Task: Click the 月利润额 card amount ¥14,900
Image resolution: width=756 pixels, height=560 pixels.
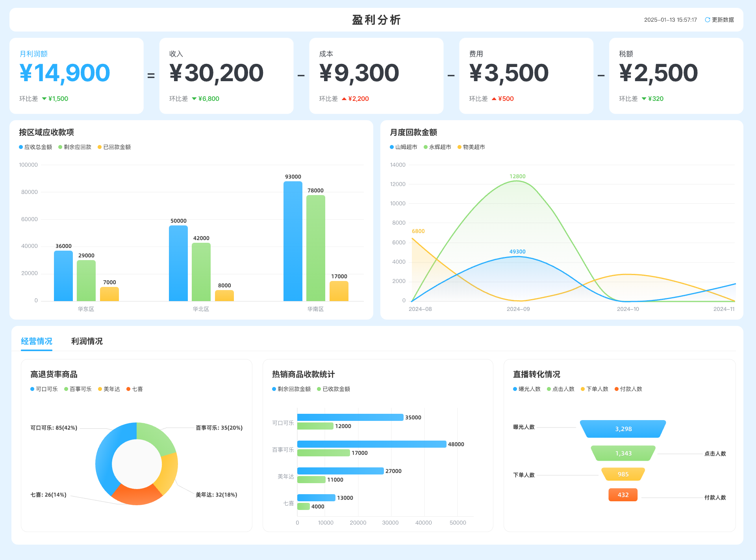Action: (65, 73)
